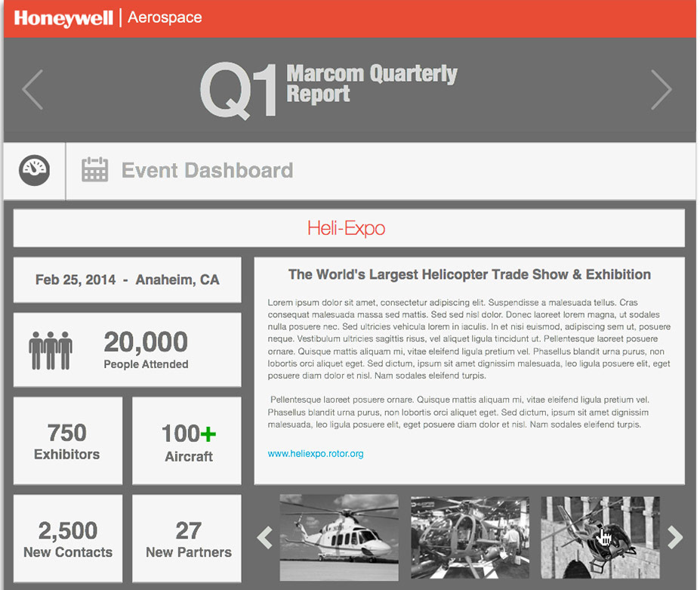Click the 27 New Partners tile
This screenshot has width=700, height=590.
coord(187,539)
